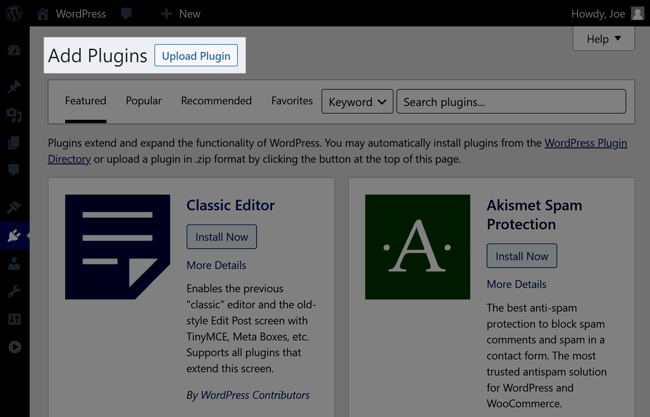
Task: Click the WordPress logo in admin bar
Action: click(x=14, y=14)
